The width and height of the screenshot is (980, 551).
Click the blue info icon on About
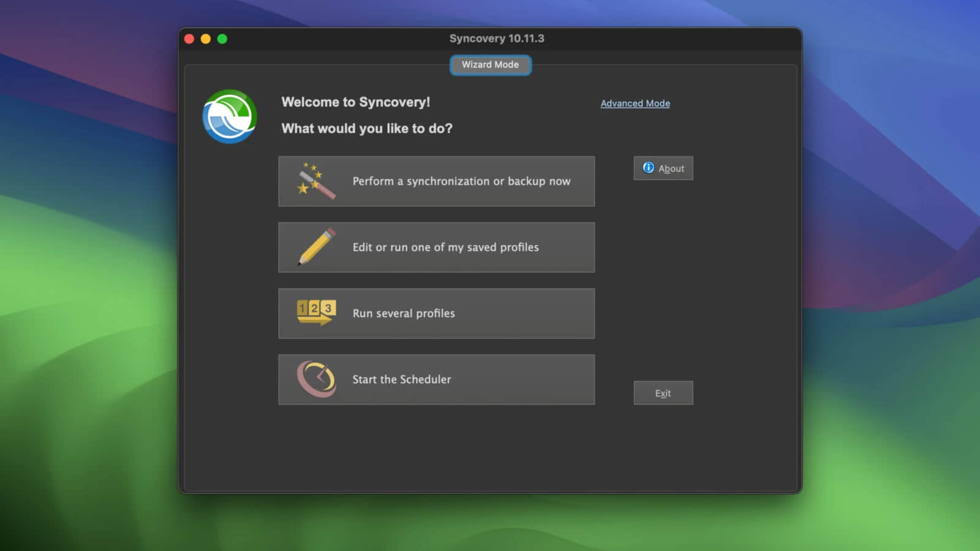[x=648, y=168]
